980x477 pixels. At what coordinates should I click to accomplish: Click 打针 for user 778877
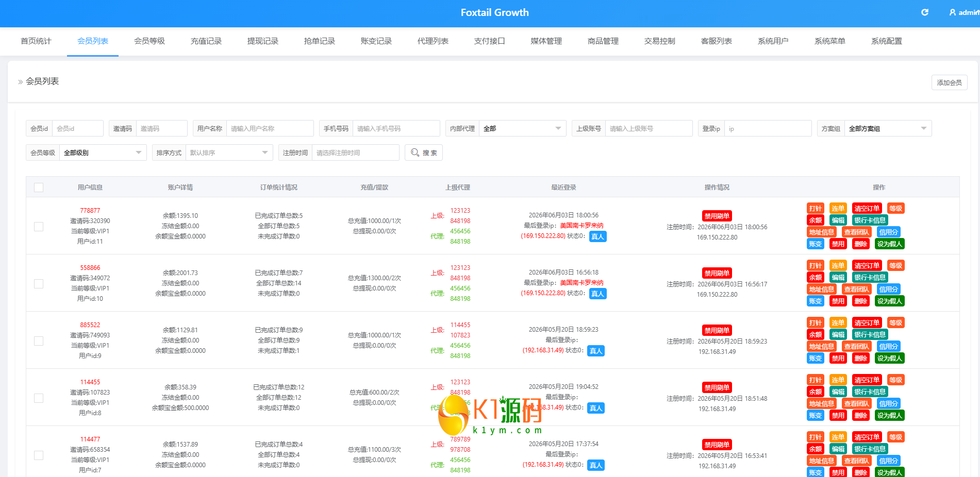[816, 209]
